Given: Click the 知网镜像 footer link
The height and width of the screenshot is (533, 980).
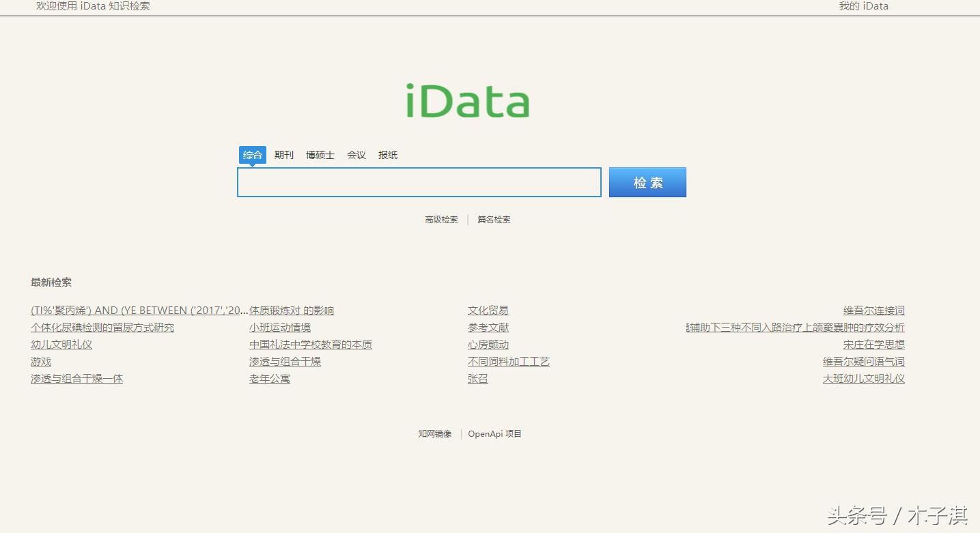Looking at the screenshot, I should [x=434, y=433].
